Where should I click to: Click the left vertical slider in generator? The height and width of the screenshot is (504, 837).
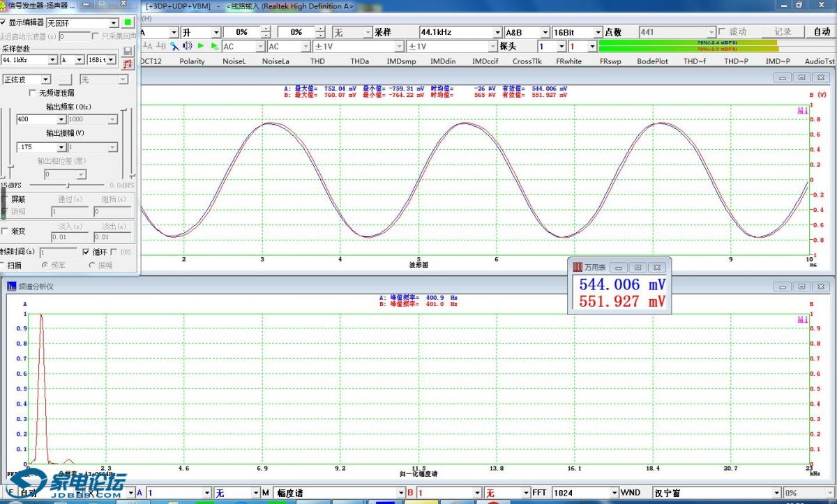[x=9, y=143]
